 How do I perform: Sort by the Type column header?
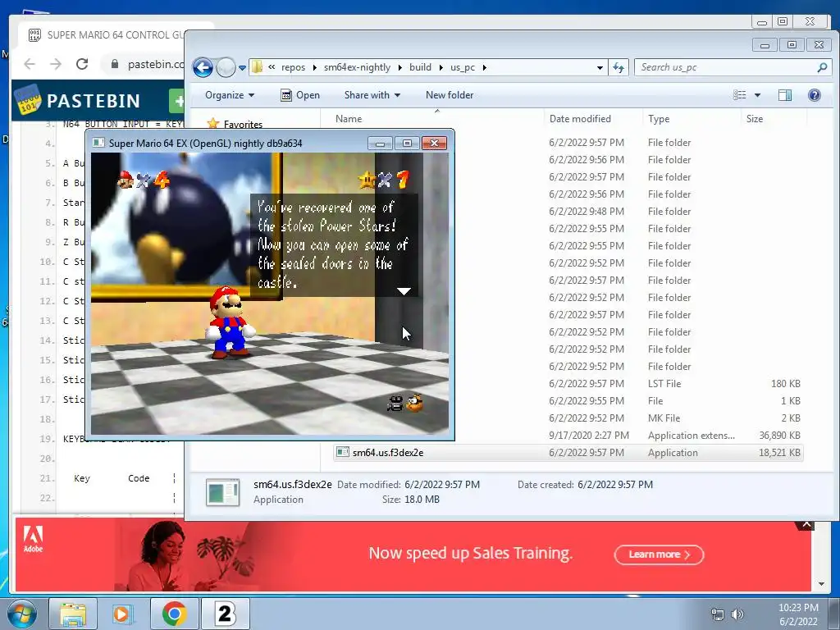(x=659, y=119)
